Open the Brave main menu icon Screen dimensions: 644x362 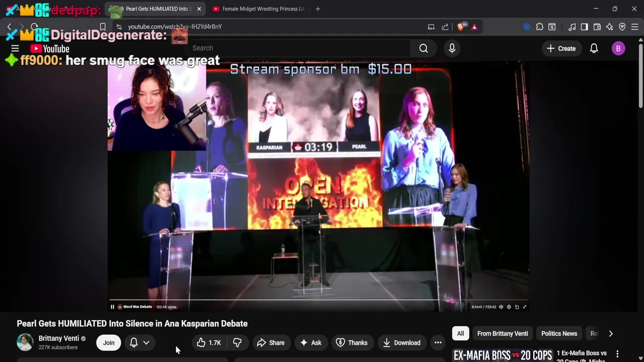[635, 27]
